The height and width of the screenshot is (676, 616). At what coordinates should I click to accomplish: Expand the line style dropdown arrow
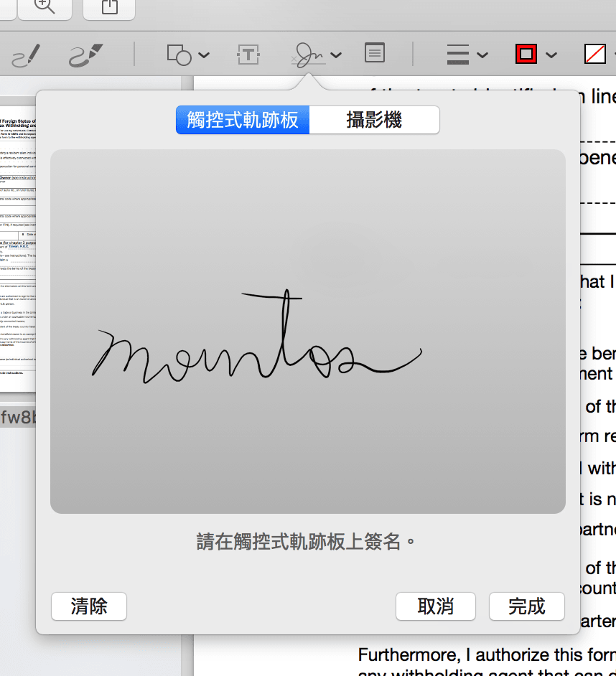click(482, 55)
